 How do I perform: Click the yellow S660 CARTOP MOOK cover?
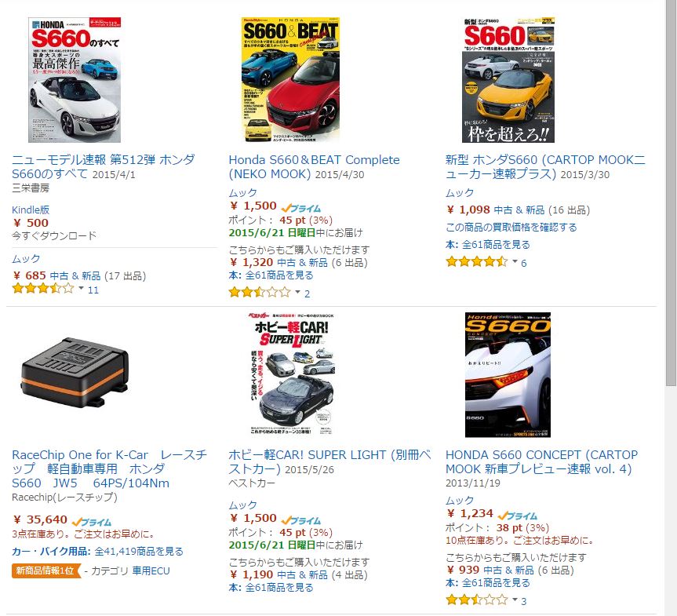click(508, 80)
